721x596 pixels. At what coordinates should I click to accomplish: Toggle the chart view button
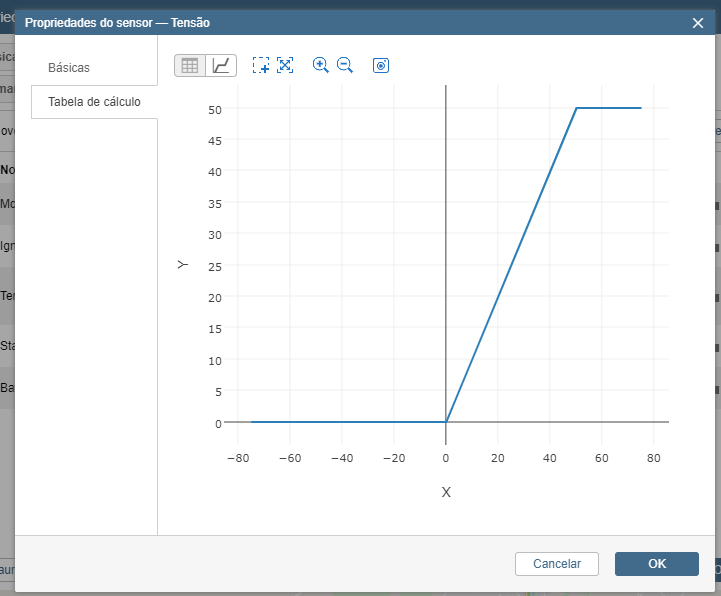(221, 65)
